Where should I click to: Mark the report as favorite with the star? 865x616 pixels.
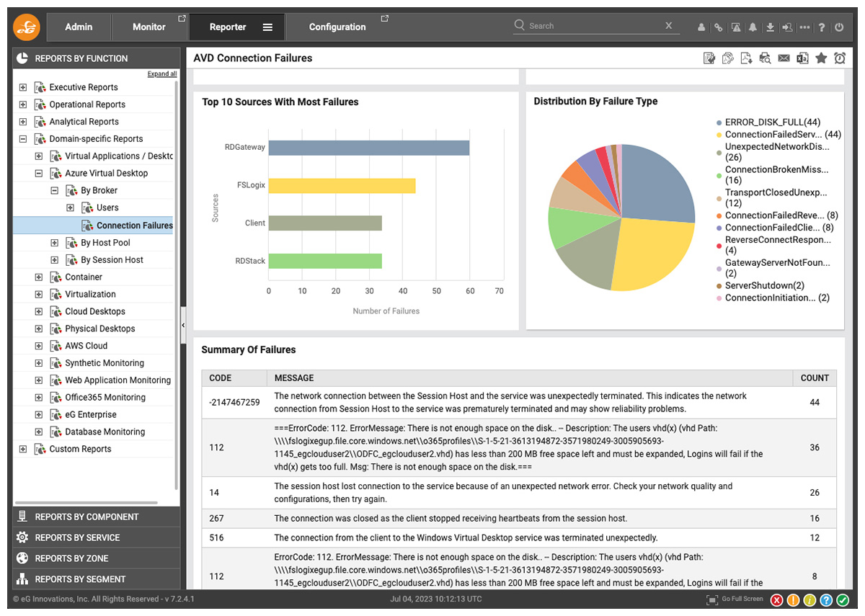point(821,58)
